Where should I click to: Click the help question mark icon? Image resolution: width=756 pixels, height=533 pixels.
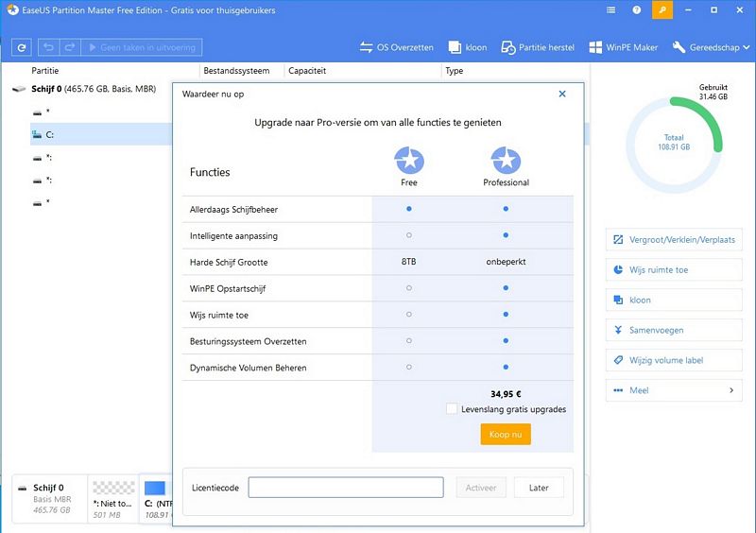pyautogui.click(x=637, y=10)
